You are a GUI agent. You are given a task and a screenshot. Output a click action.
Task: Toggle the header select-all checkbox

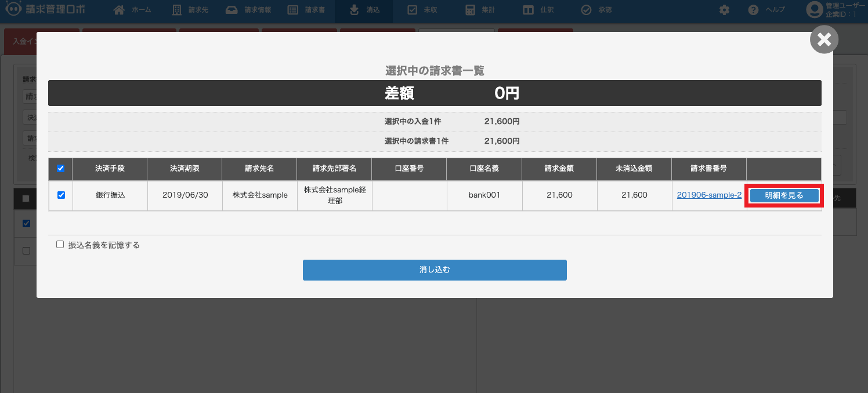click(x=61, y=169)
